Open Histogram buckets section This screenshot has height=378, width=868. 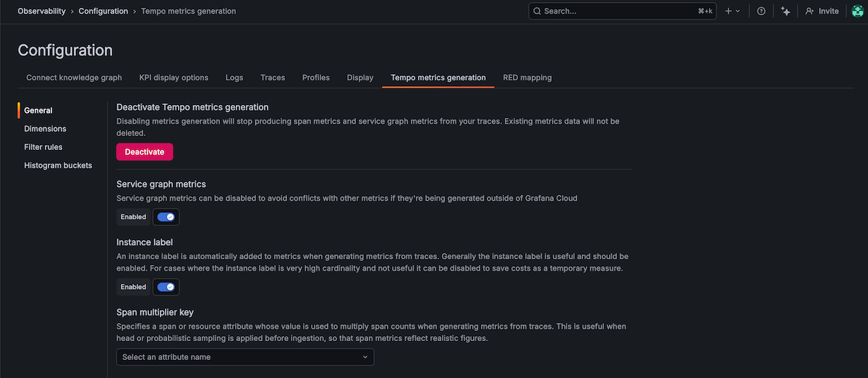click(58, 165)
